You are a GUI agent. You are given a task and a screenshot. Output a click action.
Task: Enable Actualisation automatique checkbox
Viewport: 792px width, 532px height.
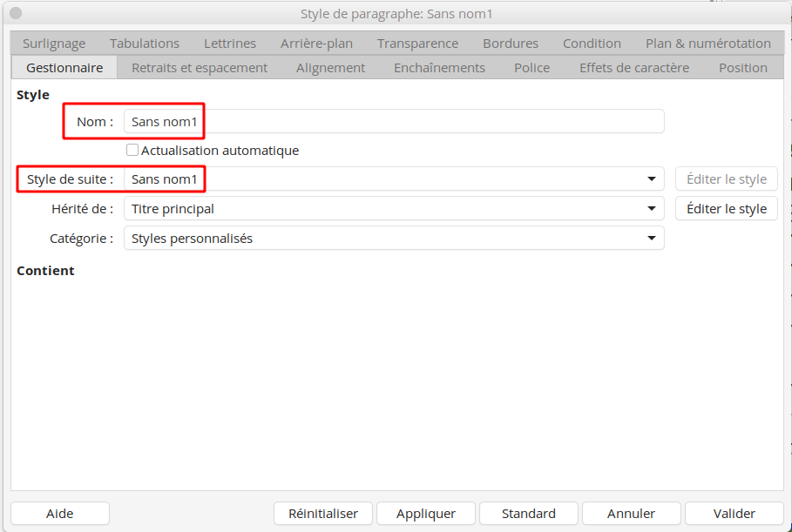132,150
